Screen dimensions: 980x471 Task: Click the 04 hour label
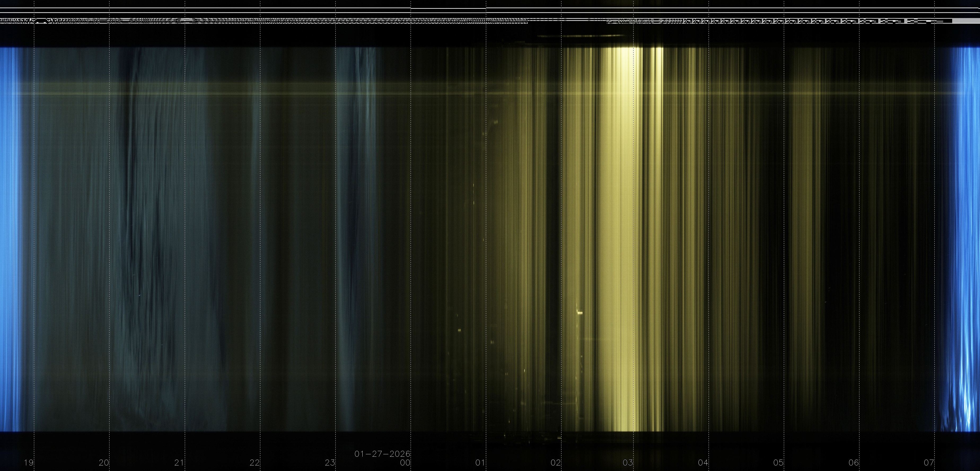(703, 463)
